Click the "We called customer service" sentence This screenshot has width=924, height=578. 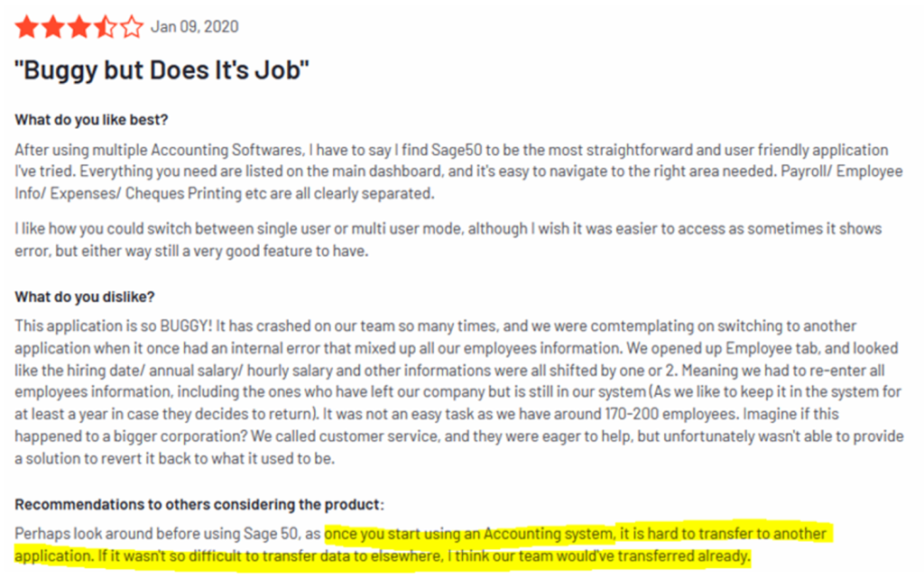345,436
